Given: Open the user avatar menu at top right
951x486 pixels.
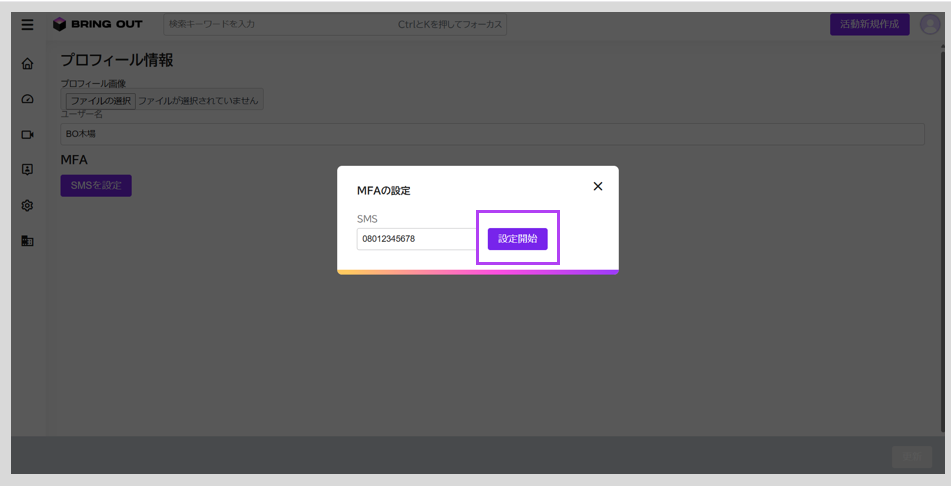Looking at the screenshot, I should click(x=930, y=24).
